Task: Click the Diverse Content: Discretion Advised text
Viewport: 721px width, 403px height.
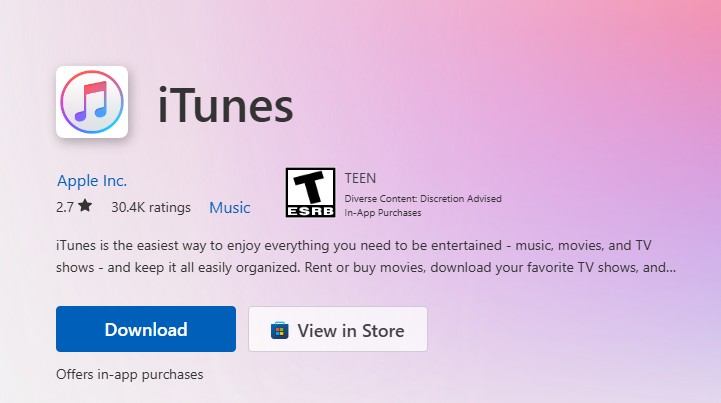Action: pyautogui.click(x=422, y=199)
